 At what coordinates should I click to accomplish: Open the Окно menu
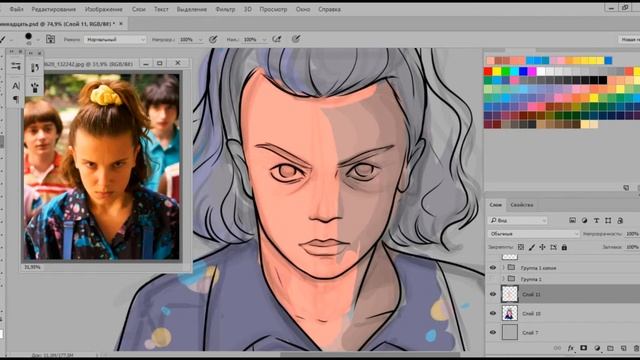303,9
